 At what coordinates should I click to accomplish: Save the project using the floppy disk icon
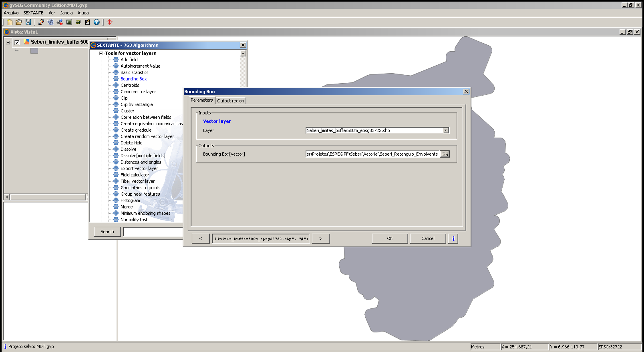(28, 22)
